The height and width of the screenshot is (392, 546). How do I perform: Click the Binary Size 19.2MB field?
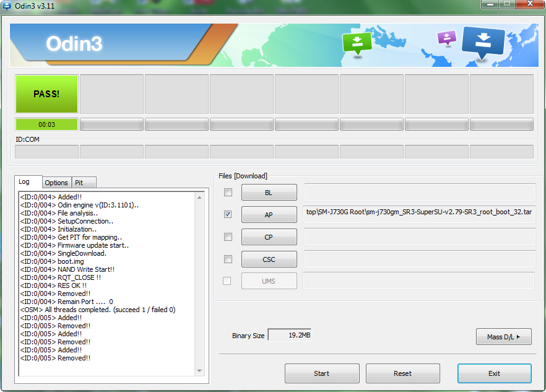click(290, 335)
